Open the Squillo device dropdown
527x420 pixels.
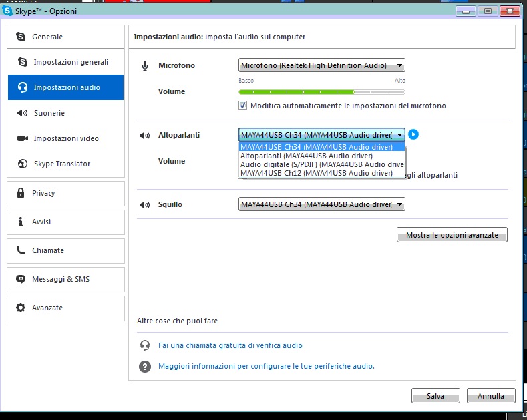(322, 204)
